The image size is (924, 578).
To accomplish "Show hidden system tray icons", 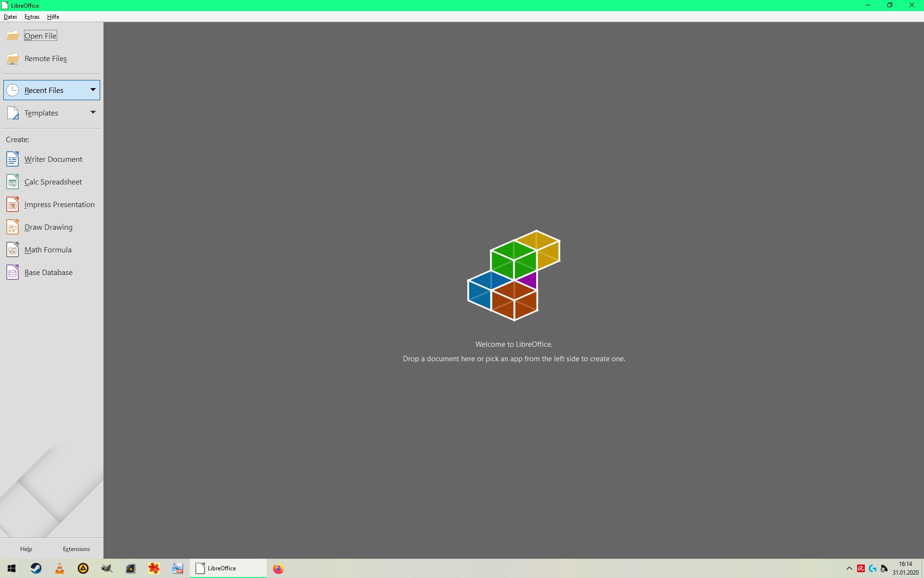I will [x=849, y=568].
